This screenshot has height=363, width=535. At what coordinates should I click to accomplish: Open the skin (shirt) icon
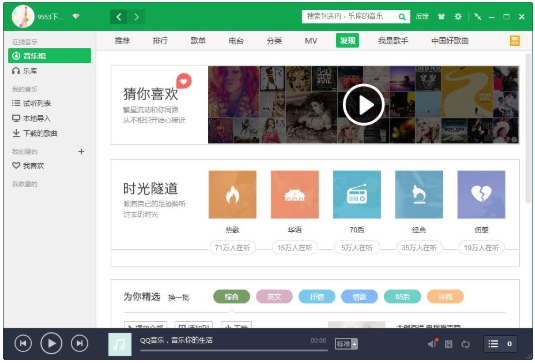(442, 16)
